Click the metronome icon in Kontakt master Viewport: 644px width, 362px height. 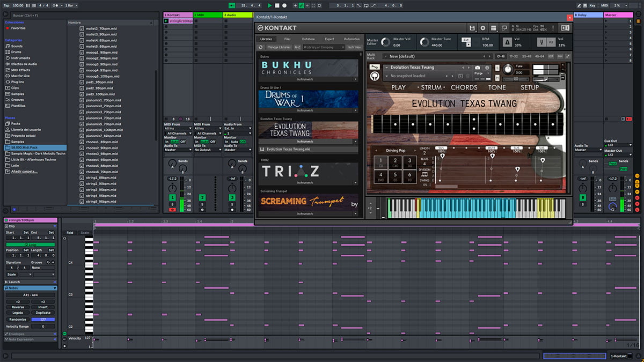point(507,42)
